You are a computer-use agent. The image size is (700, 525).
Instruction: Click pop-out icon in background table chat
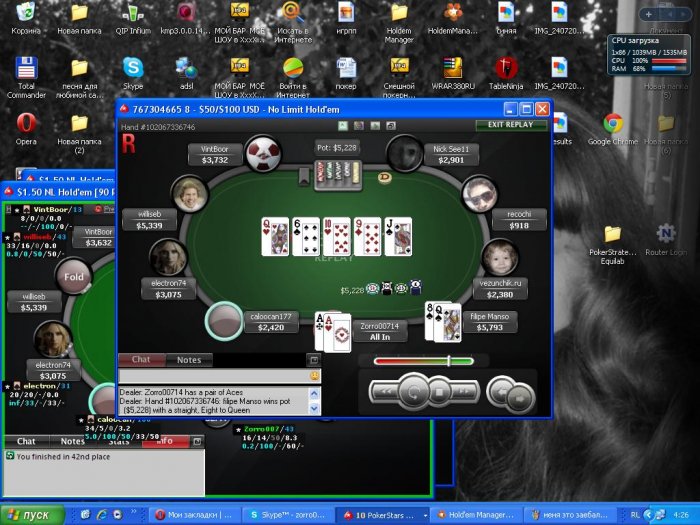(197, 442)
